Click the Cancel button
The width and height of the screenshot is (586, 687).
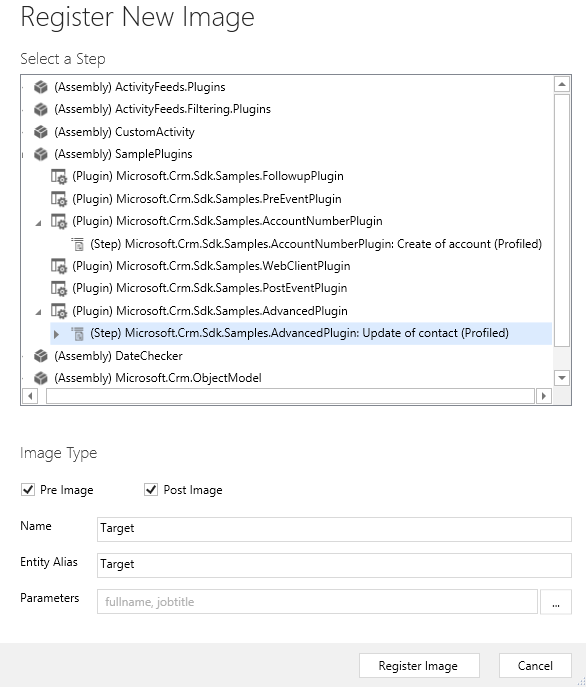click(535, 666)
